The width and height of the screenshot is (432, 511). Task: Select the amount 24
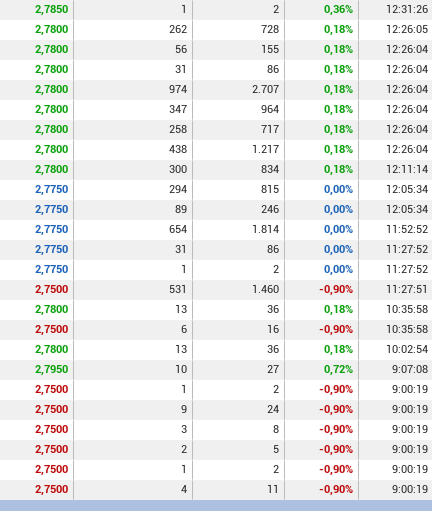(273, 409)
